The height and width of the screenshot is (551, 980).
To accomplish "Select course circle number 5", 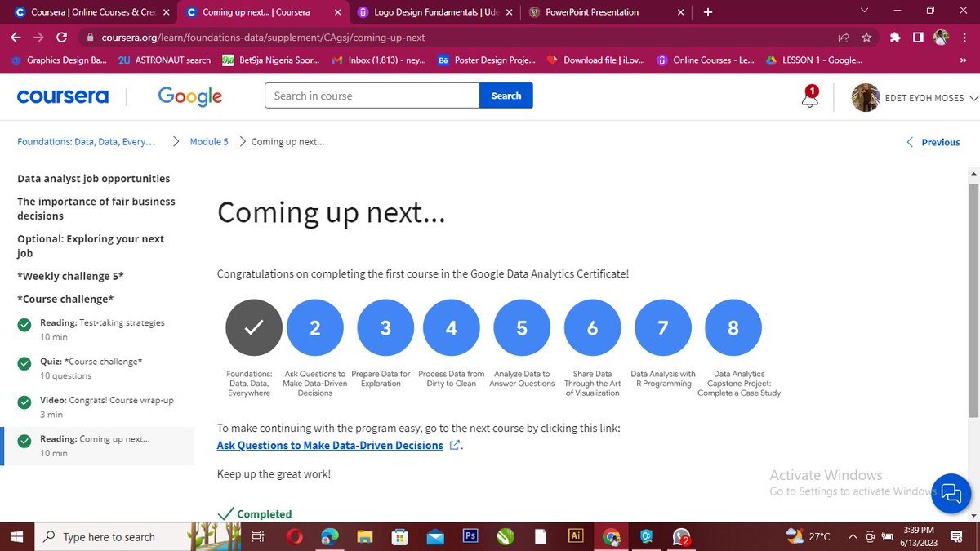I will pos(522,327).
